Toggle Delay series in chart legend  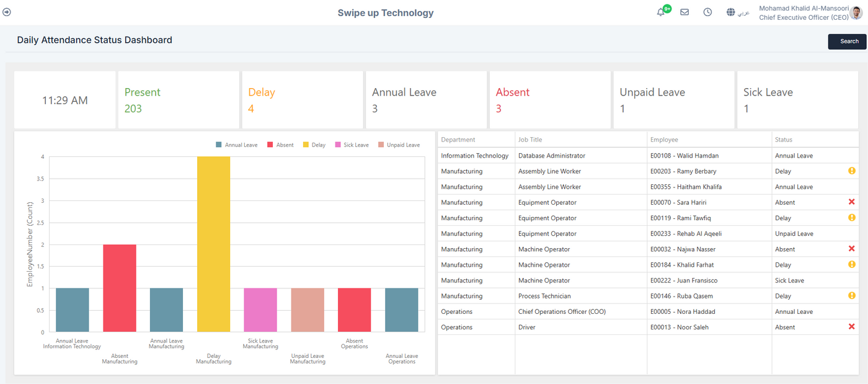click(x=314, y=145)
